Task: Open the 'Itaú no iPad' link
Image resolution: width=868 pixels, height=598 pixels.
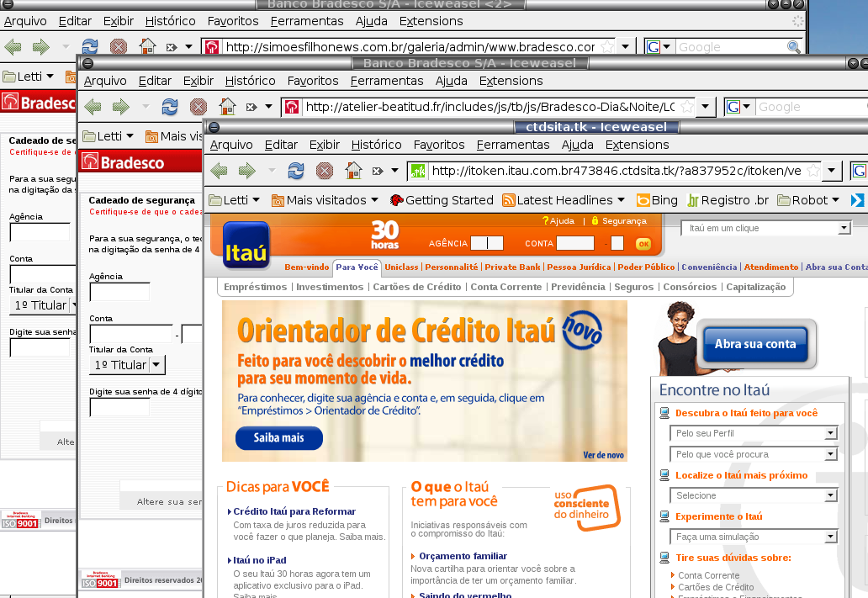Action: pos(260,560)
